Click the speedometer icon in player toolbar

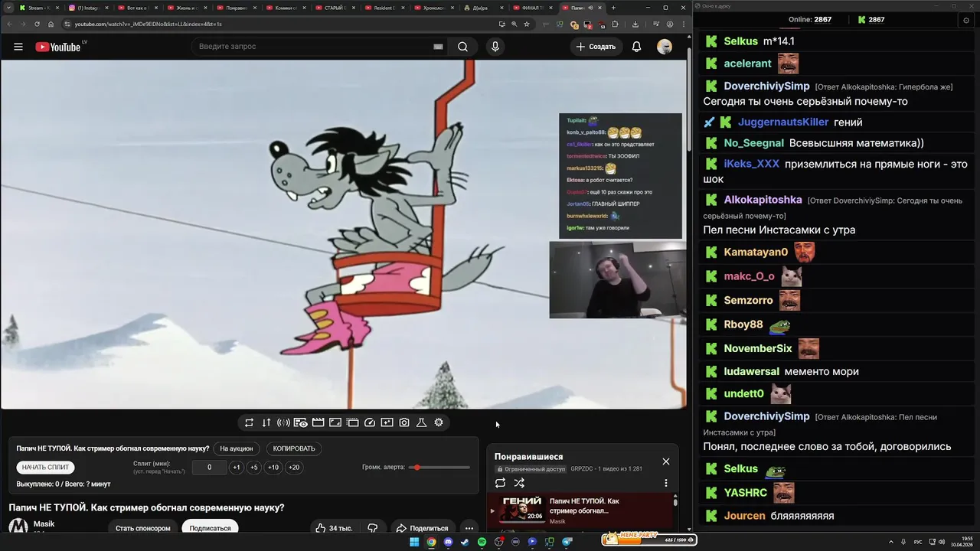tap(370, 422)
